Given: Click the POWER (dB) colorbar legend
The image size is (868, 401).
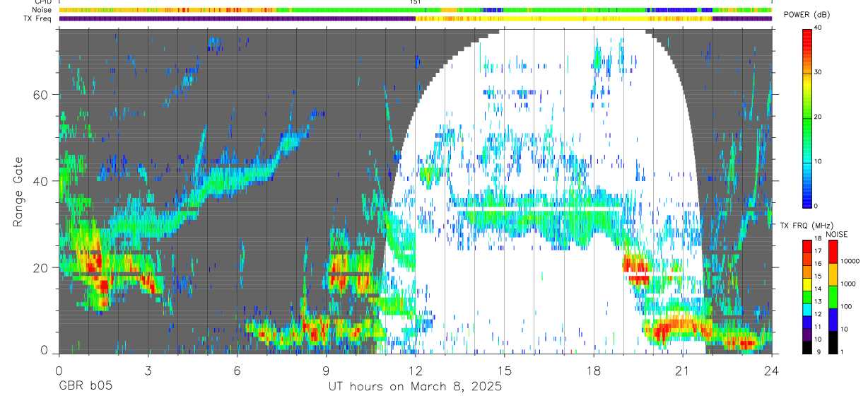Looking at the screenshot, I should pos(808,117).
